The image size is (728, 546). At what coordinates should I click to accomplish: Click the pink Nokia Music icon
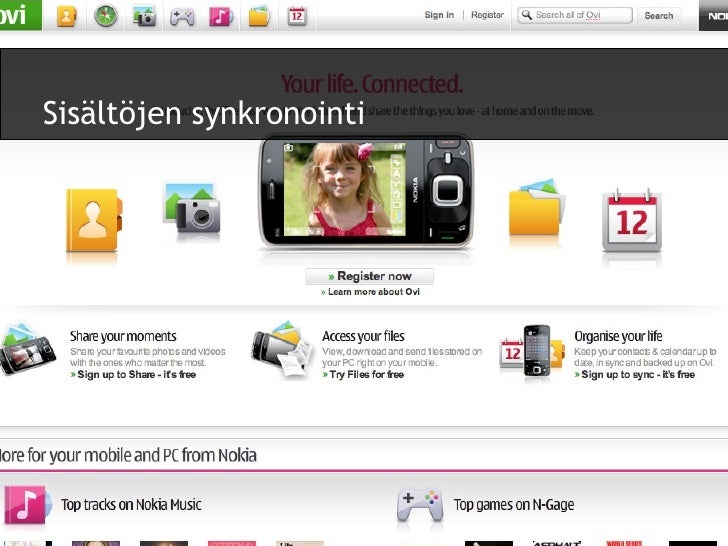click(x=27, y=505)
